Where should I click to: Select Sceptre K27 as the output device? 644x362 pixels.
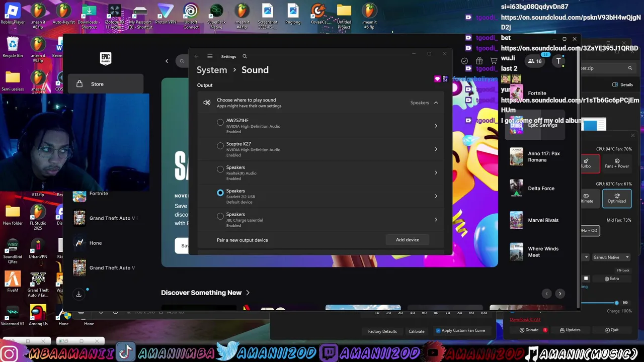(x=220, y=146)
